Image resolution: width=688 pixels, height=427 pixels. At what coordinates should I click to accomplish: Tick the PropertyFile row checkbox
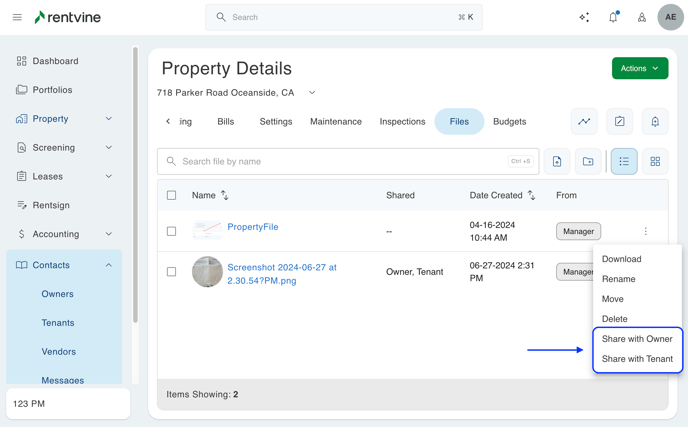(171, 231)
